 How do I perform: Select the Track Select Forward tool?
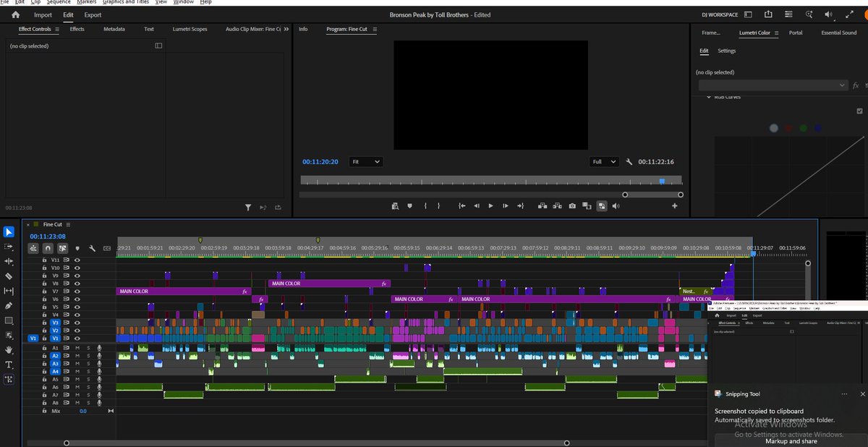click(9, 247)
